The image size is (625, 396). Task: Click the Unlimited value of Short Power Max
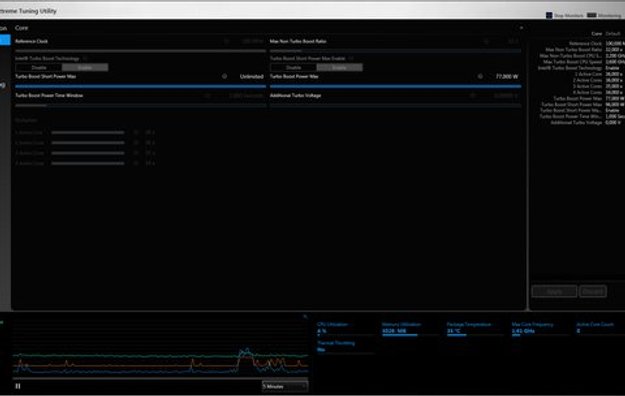click(252, 76)
